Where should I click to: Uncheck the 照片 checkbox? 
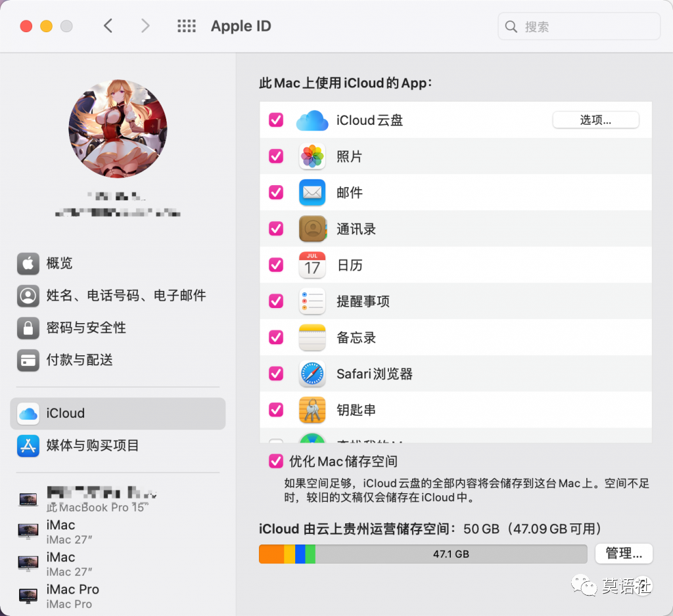(276, 156)
